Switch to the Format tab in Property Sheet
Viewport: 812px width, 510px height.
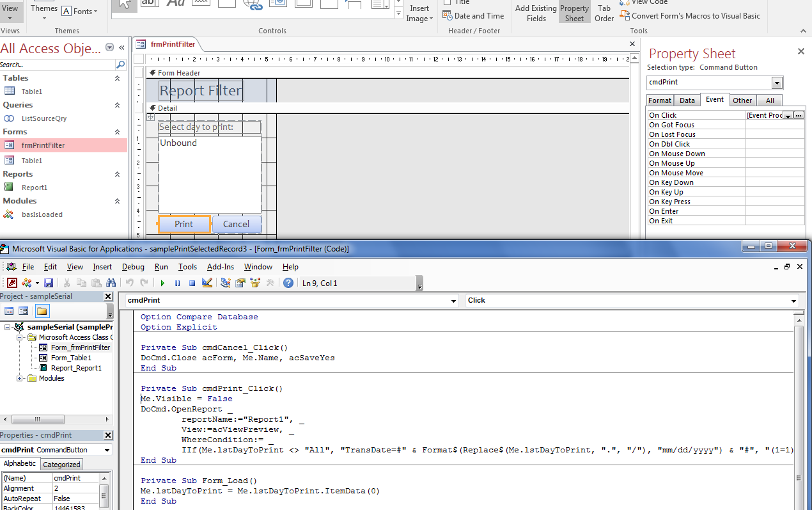(659, 100)
